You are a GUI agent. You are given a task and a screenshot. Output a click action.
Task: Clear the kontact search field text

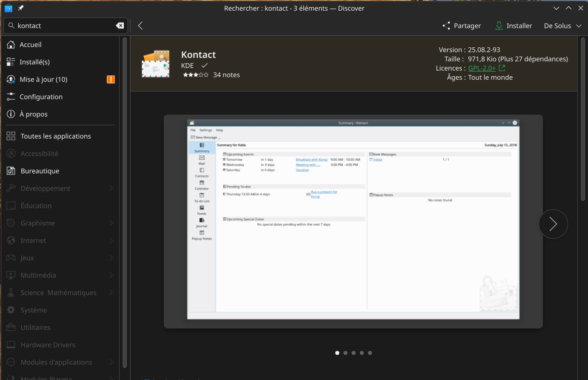pos(120,26)
